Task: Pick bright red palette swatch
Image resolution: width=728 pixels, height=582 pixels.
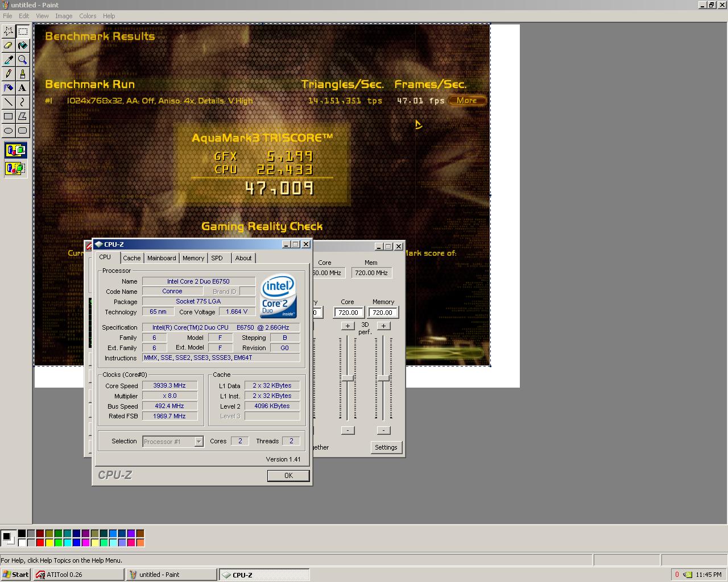Action: coord(40,542)
